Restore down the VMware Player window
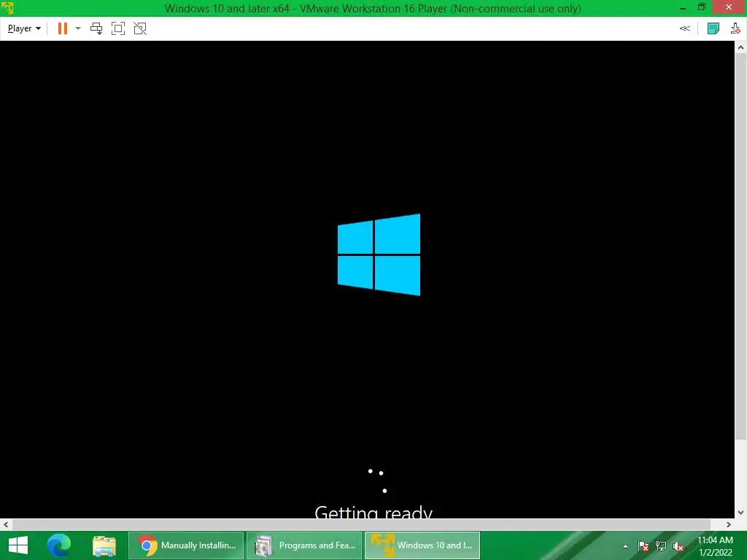 702,7
